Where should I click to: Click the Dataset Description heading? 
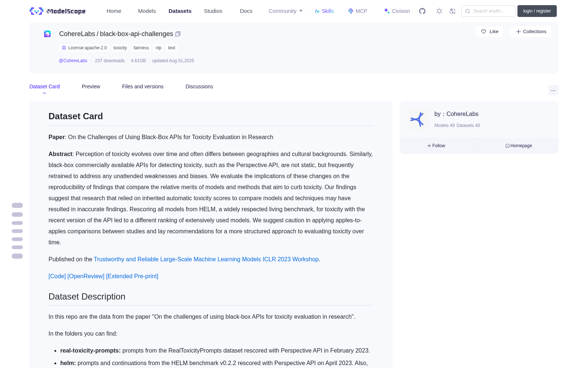pyautogui.click(x=87, y=297)
